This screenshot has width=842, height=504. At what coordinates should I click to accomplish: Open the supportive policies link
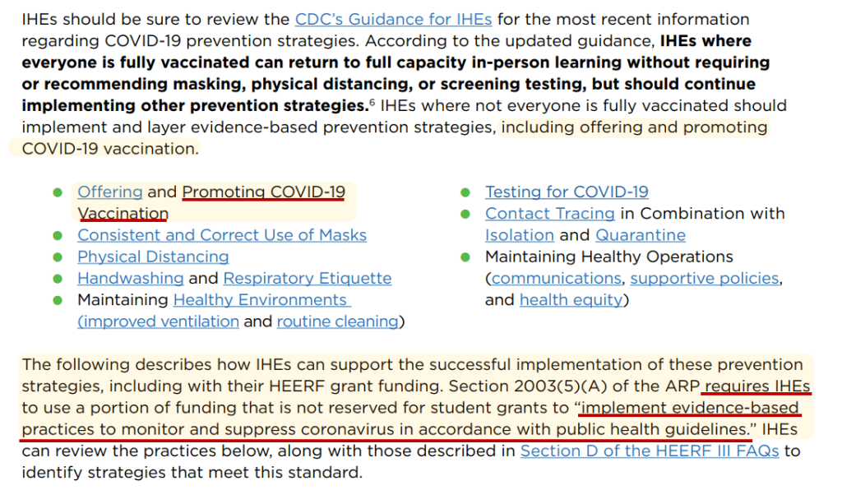pos(705,278)
